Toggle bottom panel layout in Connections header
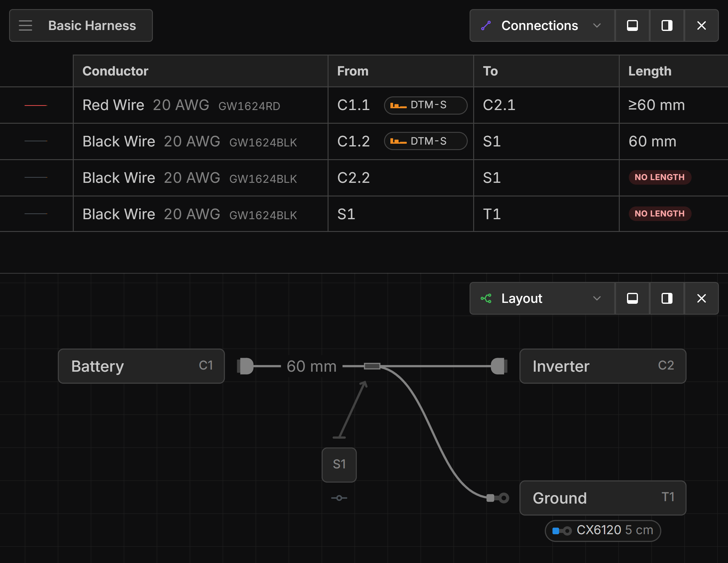Screen dimensions: 728x563 632,26
